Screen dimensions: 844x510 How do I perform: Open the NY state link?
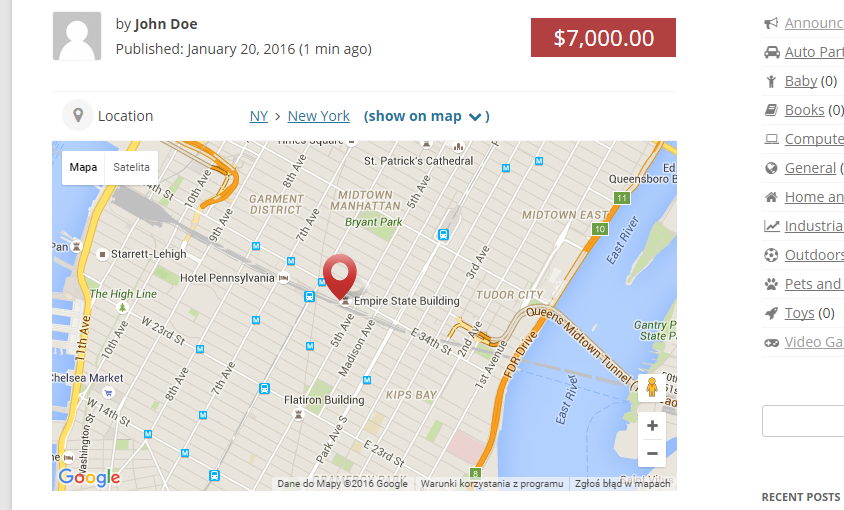tap(258, 116)
